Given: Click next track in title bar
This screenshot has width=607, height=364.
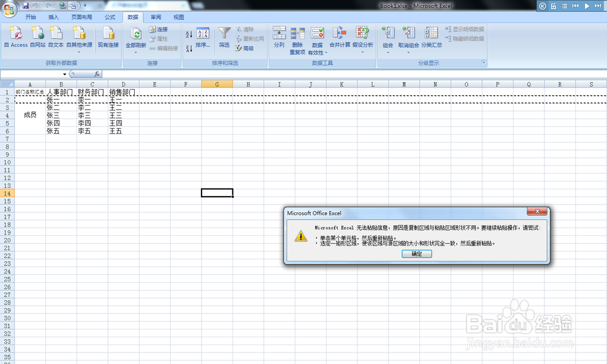Looking at the screenshot, I should (x=598, y=6).
